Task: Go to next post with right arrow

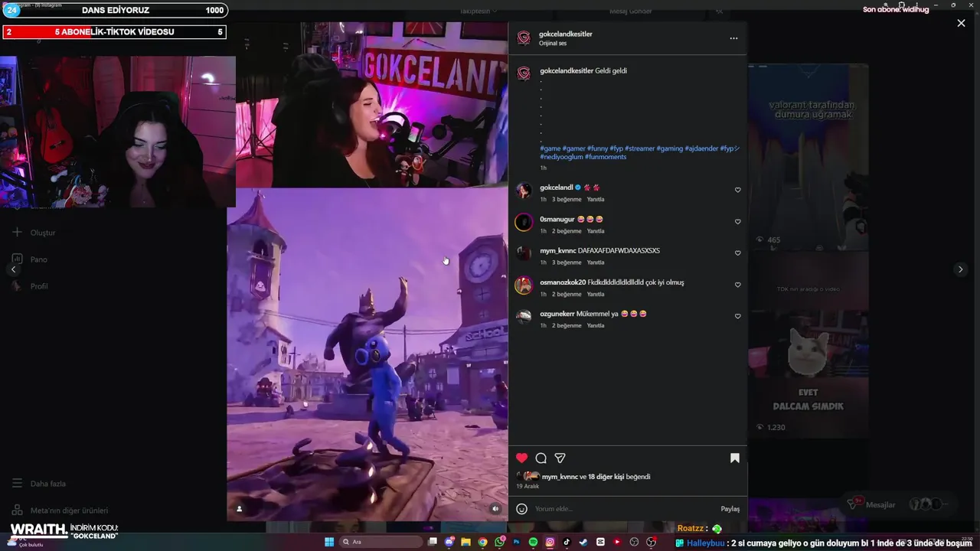Action: (960, 269)
